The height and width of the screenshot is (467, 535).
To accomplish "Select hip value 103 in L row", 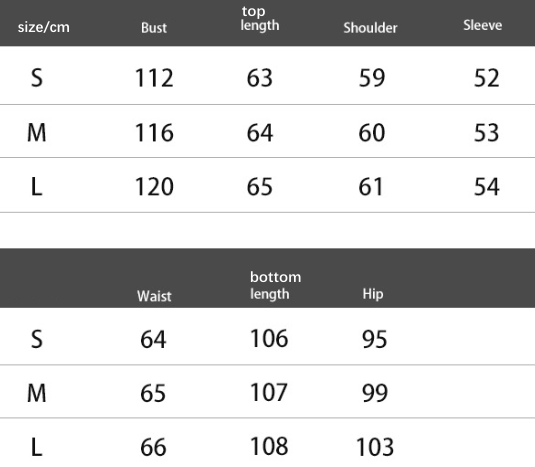I will (x=375, y=447).
